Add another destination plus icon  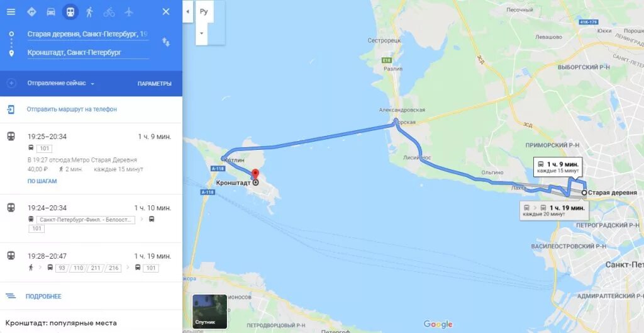click(x=11, y=84)
